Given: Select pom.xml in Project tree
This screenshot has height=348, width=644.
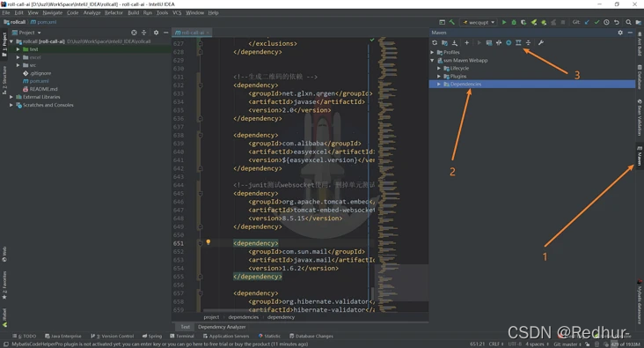Looking at the screenshot, I should (39, 81).
